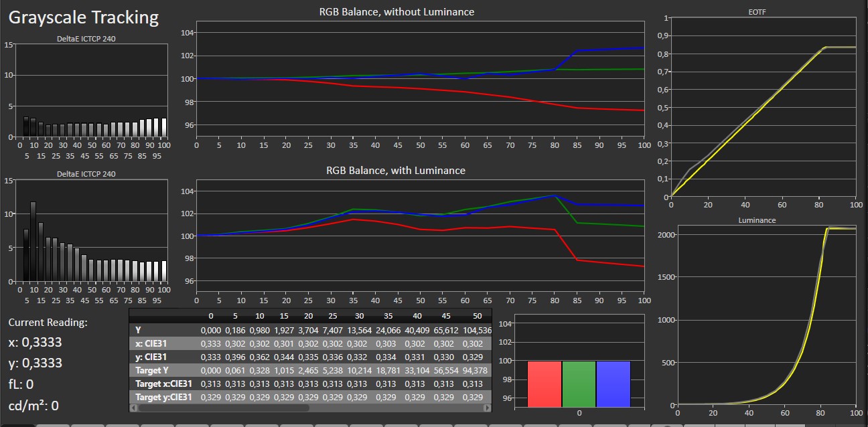
Task: Click the Grayscale Tracking title
Action: pyautogui.click(x=84, y=17)
